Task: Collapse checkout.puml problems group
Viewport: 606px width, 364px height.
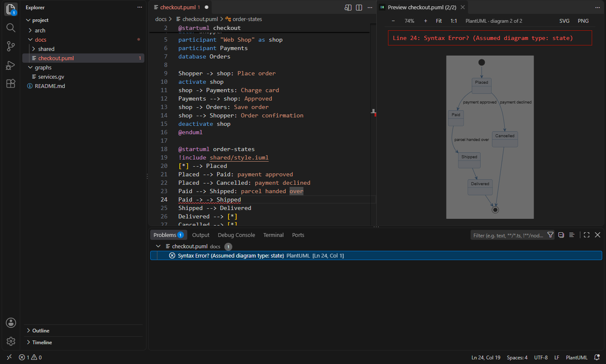Action: [158, 246]
